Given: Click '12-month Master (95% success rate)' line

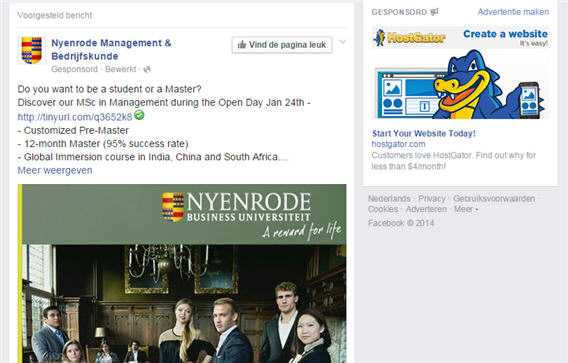Looking at the screenshot, I should tap(103, 144).
